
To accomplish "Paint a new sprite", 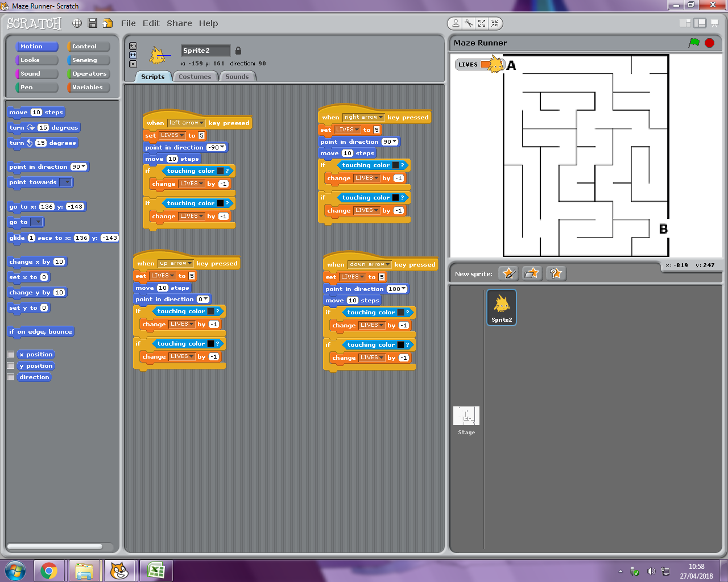I will 508,273.
